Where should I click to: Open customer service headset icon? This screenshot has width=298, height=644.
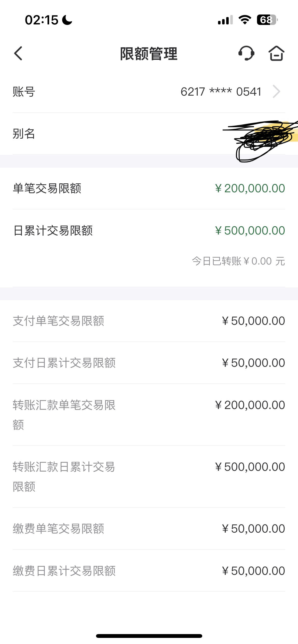pos(246,53)
